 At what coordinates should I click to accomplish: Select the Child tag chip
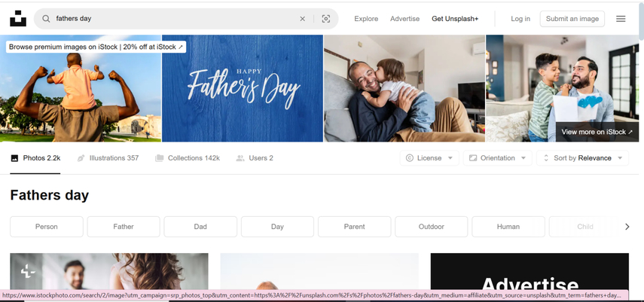point(584,227)
